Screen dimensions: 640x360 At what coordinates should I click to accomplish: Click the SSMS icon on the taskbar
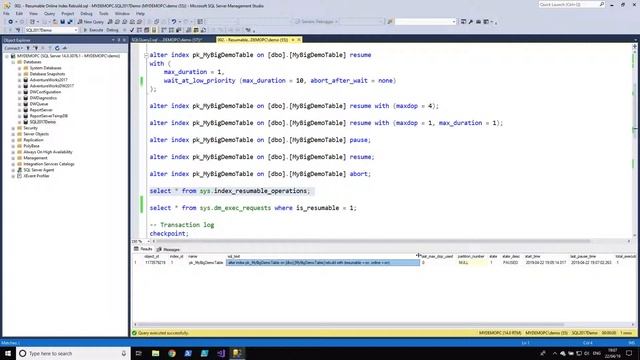(x=237, y=353)
